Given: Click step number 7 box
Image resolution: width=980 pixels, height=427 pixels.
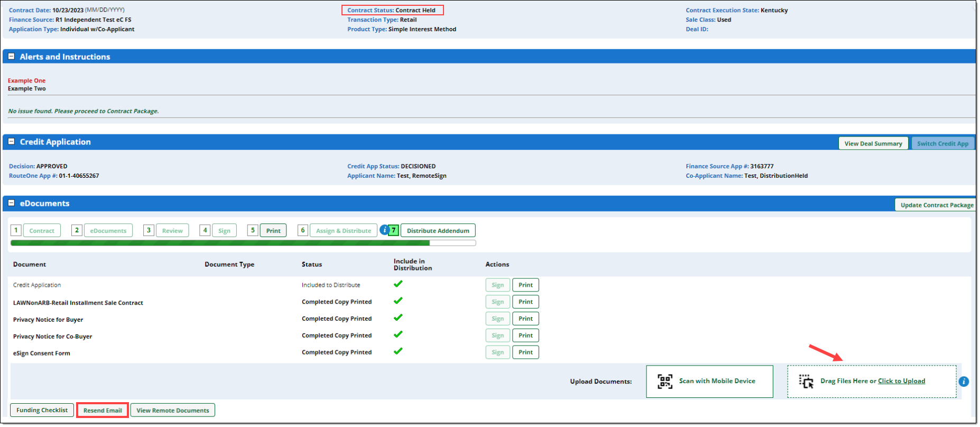Looking at the screenshot, I should 394,230.
